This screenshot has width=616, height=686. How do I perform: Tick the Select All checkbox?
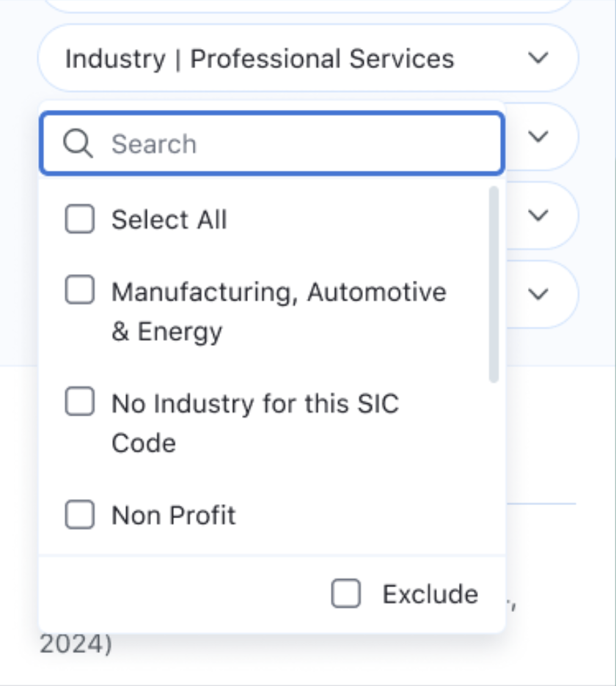pos(80,219)
